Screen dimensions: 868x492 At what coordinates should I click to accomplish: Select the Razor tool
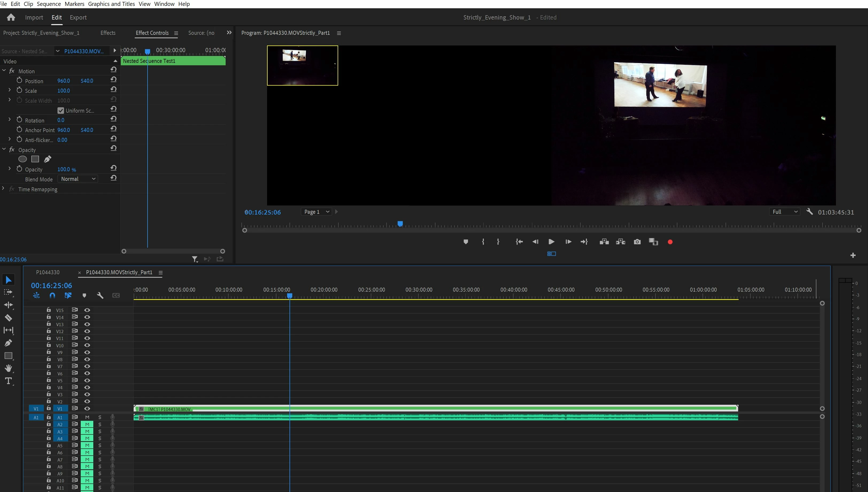[9, 318]
